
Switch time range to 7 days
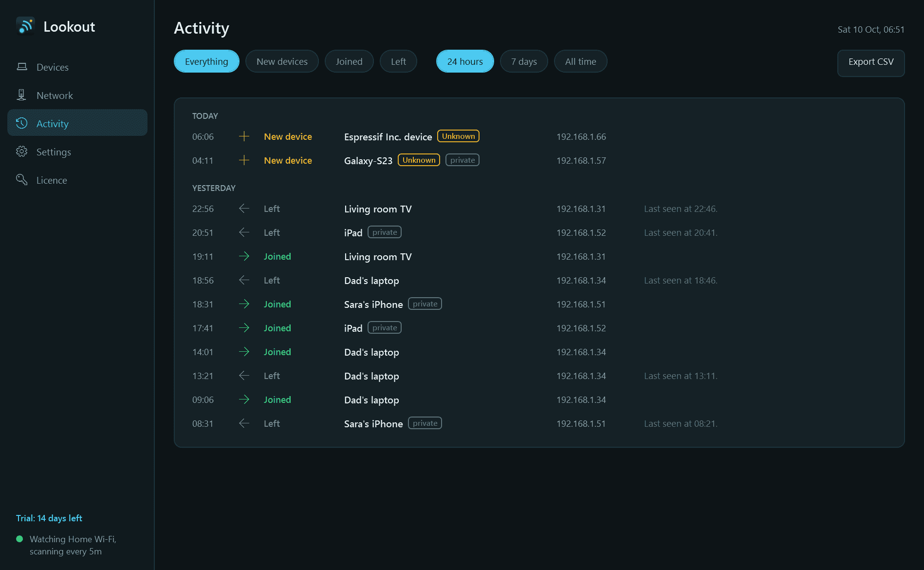[524, 61]
